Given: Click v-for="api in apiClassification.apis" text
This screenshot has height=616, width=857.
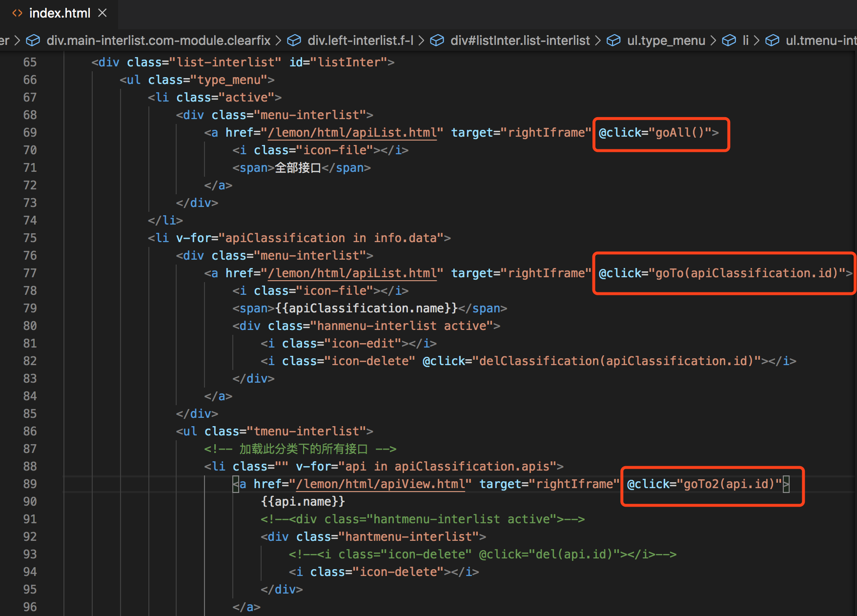Looking at the screenshot, I should click(x=426, y=466).
